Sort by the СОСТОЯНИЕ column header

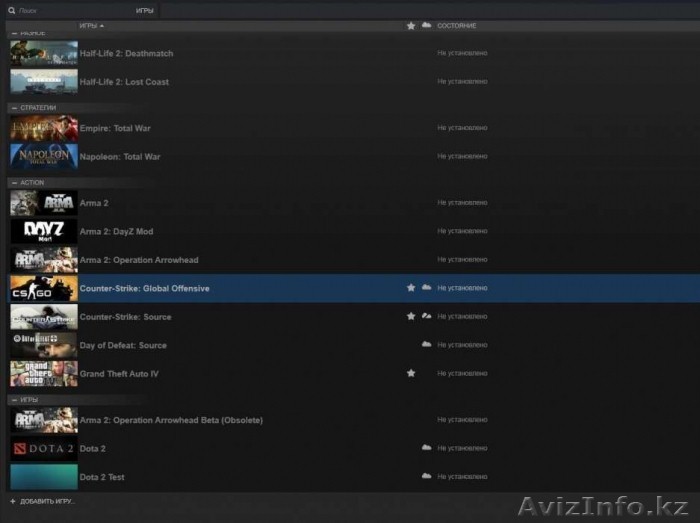[x=457, y=26]
